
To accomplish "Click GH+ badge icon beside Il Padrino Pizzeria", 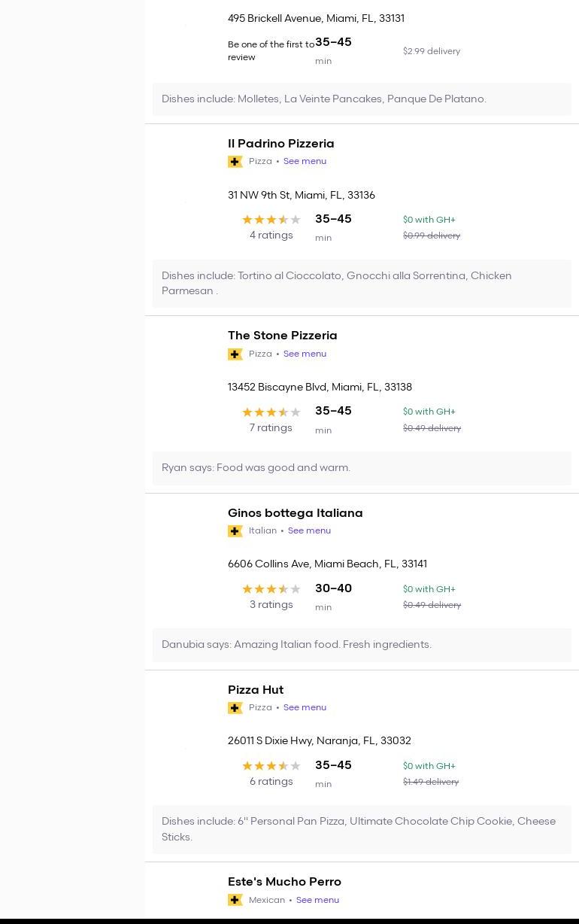I will (235, 162).
